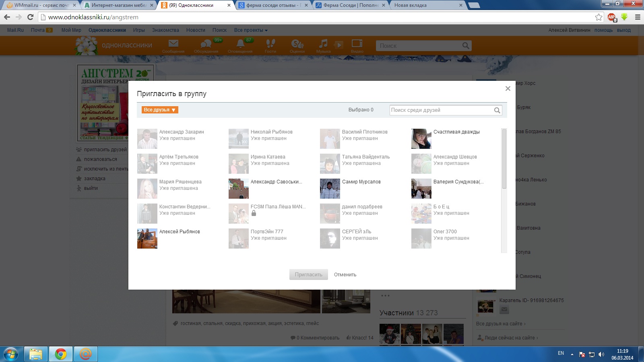Open the Windows Start button

(11, 354)
